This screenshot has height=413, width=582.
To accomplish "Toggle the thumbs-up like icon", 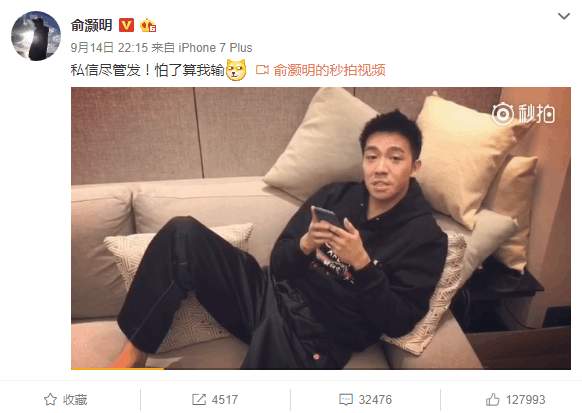I will [x=493, y=400].
